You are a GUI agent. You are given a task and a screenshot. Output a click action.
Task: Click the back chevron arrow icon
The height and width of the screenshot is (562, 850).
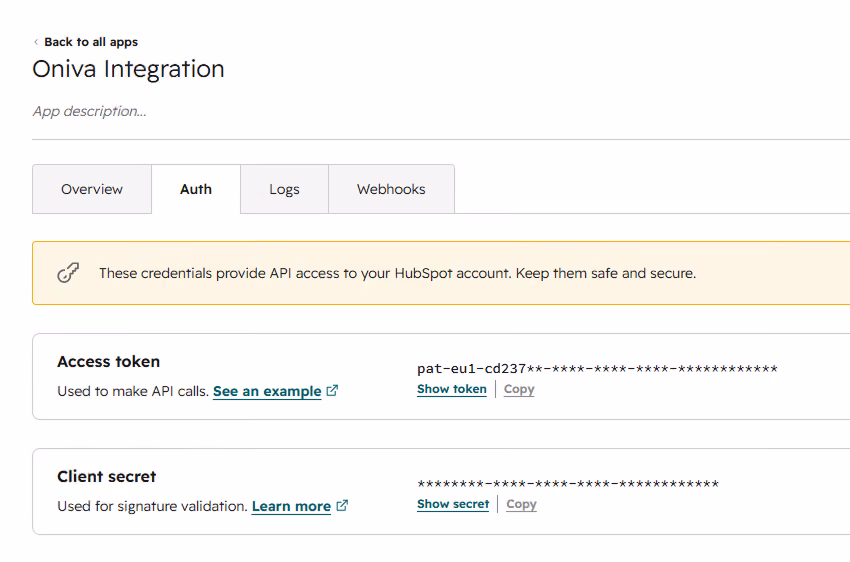tap(36, 42)
